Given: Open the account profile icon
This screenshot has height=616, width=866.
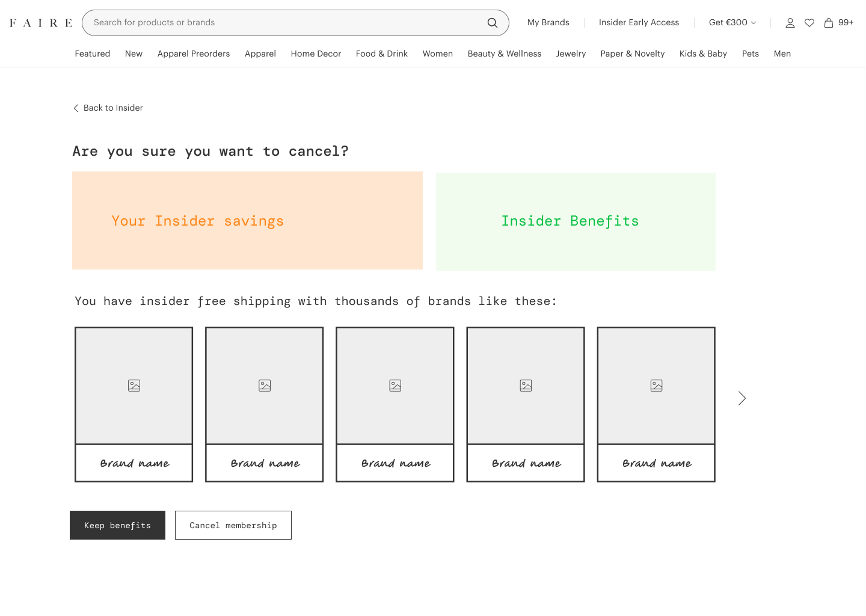Looking at the screenshot, I should pos(790,23).
